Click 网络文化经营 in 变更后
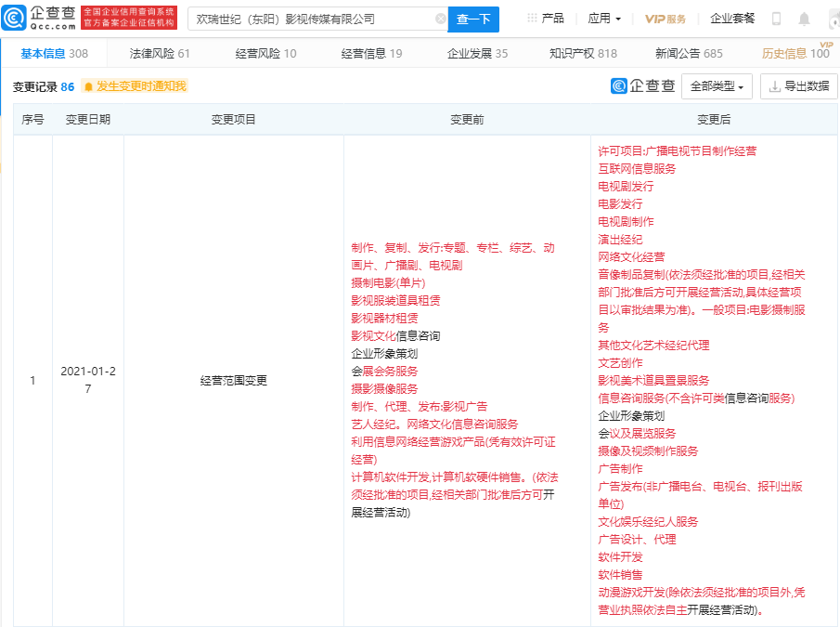This screenshot has width=840, height=627. click(x=631, y=257)
